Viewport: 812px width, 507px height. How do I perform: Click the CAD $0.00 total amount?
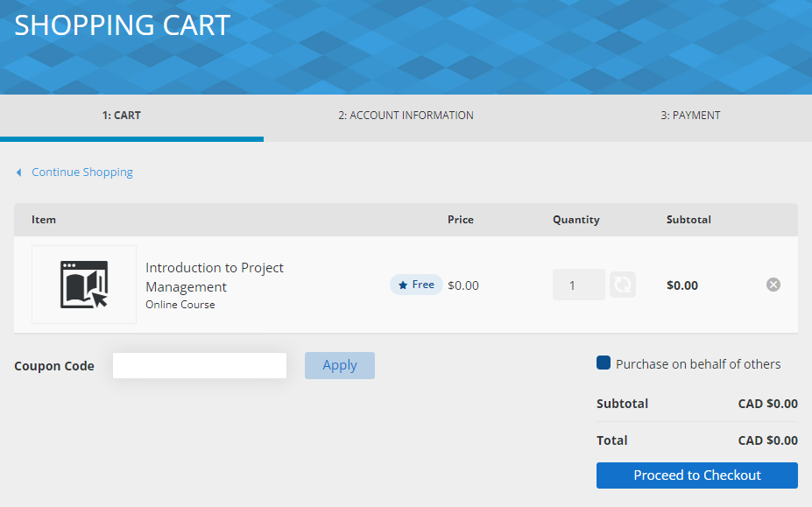[x=767, y=440]
